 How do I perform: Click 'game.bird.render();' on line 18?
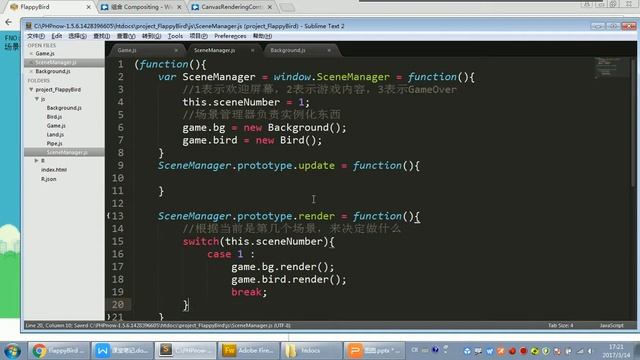pos(289,280)
